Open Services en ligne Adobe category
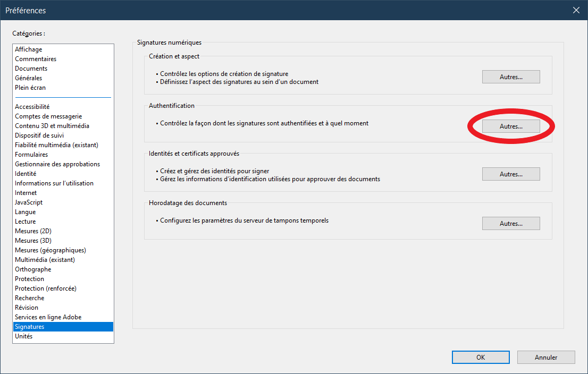This screenshot has height=374, width=588. coord(48,317)
